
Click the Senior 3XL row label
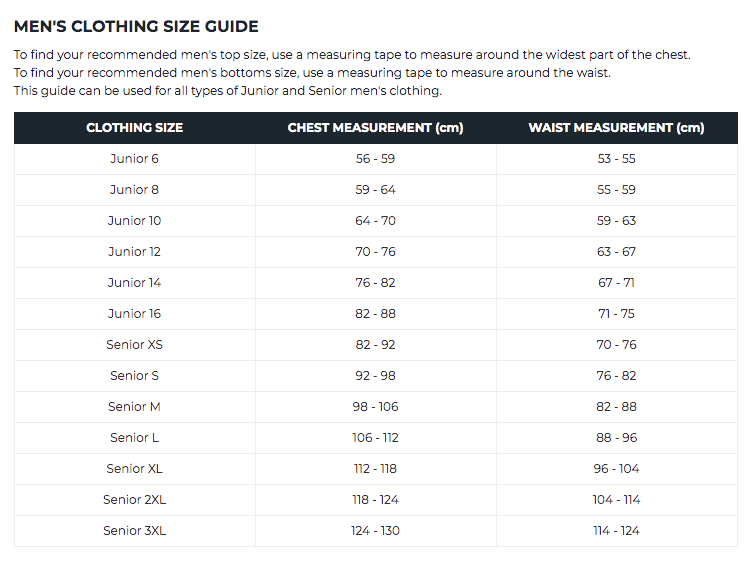(134, 531)
